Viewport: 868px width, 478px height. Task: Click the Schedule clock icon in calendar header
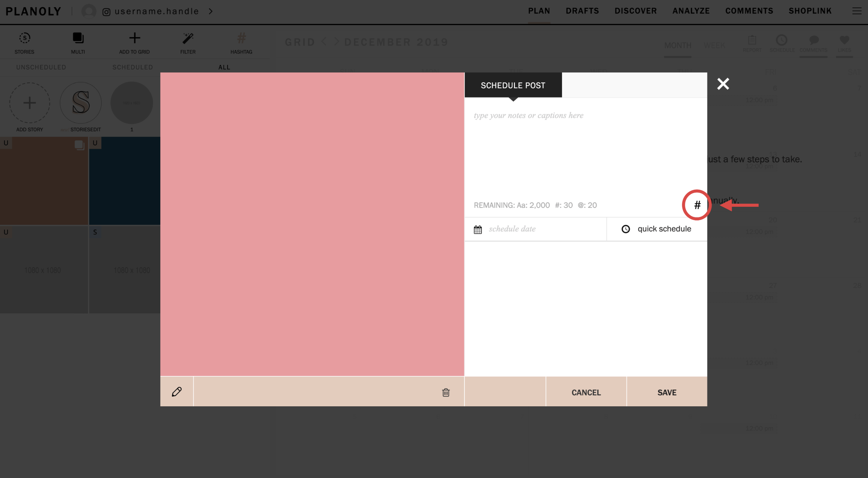pos(781,40)
